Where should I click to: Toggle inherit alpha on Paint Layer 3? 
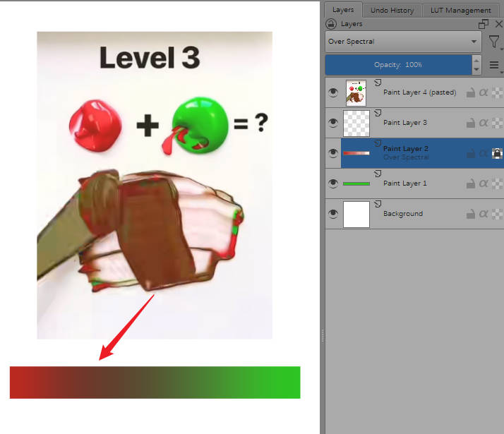tap(484, 123)
